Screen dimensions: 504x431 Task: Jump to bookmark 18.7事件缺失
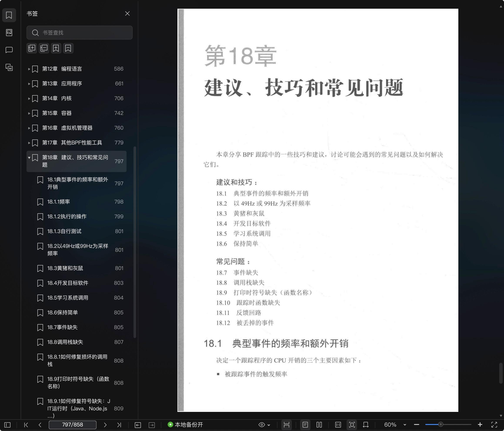coord(76,327)
